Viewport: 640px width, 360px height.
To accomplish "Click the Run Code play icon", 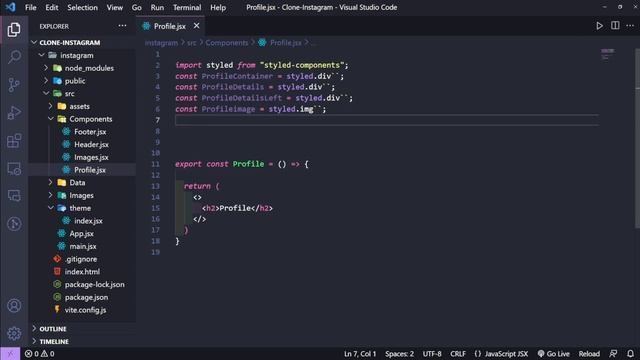I will click(x=599, y=26).
